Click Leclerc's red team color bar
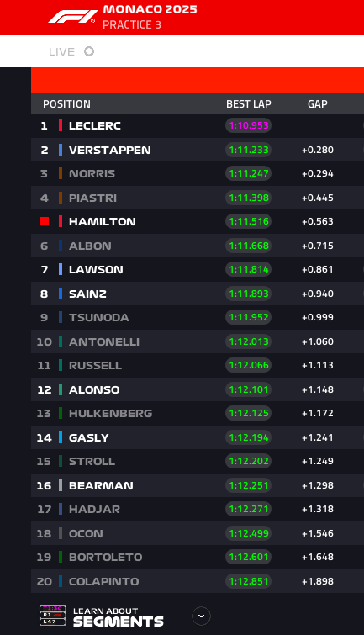The height and width of the screenshot is (635, 364). 61,125
